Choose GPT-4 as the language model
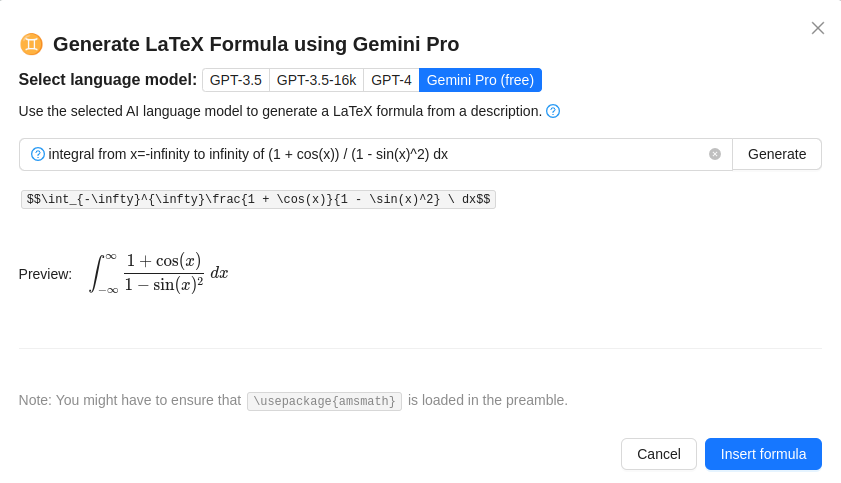The height and width of the screenshot is (483, 841). point(391,80)
